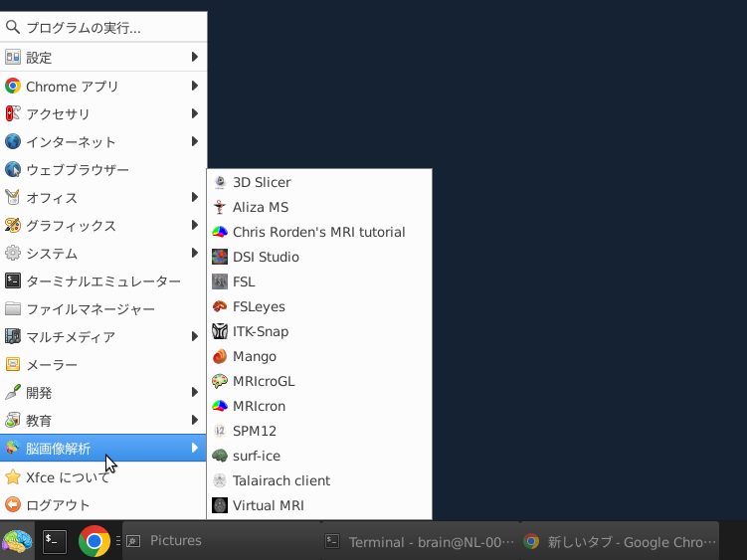Viewport: 747px width, 560px height.
Task: Select メーラー menu entry
Action: point(103,365)
